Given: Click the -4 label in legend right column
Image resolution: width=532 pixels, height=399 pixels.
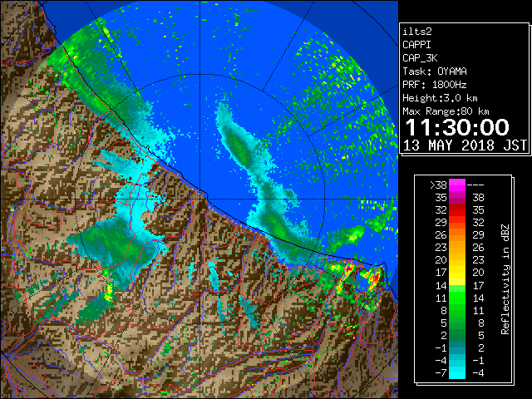Looking at the screenshot, I should coord(478,373).
